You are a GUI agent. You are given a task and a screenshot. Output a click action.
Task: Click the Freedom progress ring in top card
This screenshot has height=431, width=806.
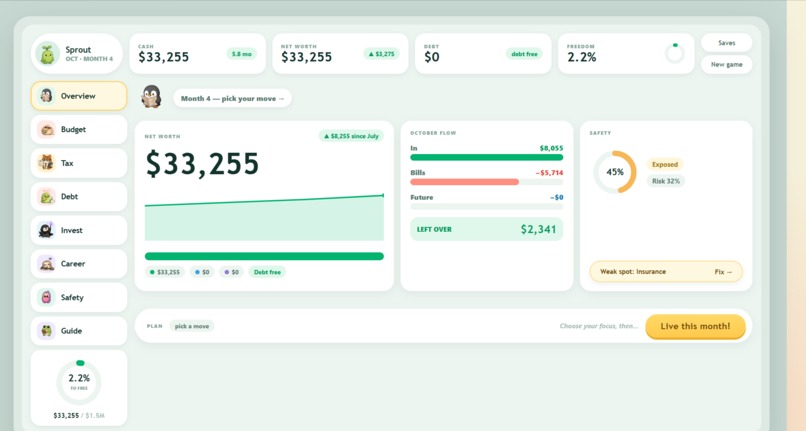click(x=674, y=53)
